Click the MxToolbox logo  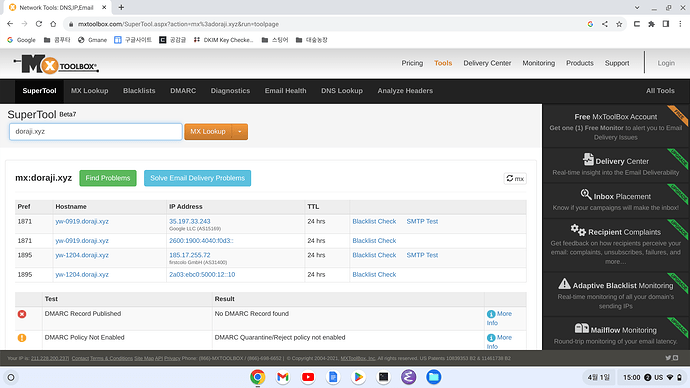coord(56,65)
